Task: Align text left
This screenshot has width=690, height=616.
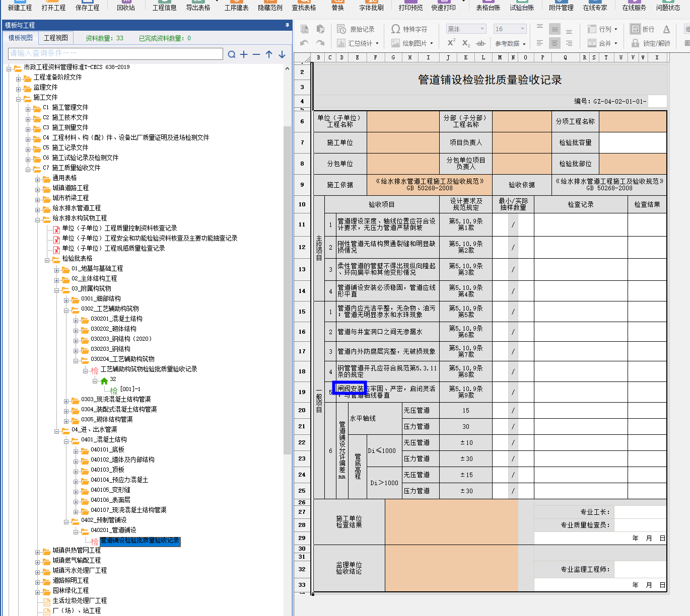Action: tap(540, 43)
